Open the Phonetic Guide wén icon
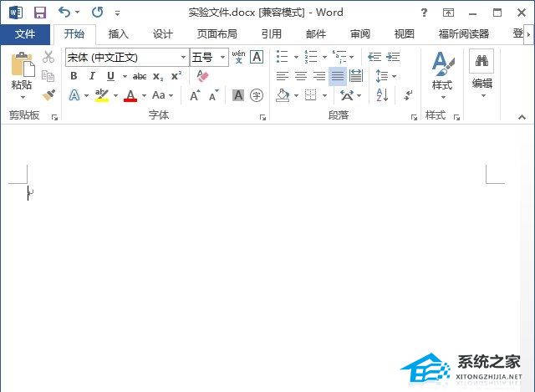This screenshot has height=392, width=535. point(238,57)
